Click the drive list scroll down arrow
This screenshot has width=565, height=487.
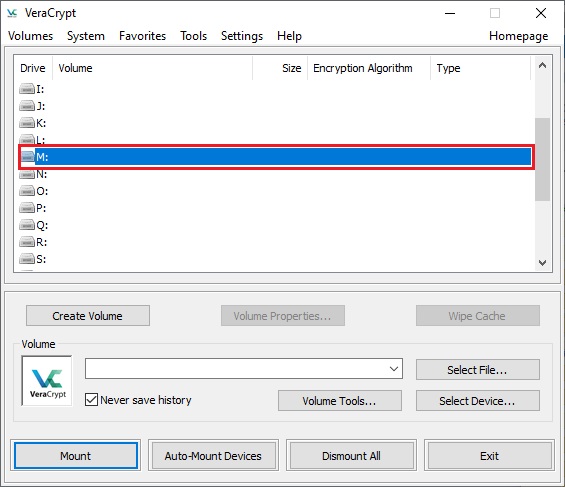(x=542, y=263)
